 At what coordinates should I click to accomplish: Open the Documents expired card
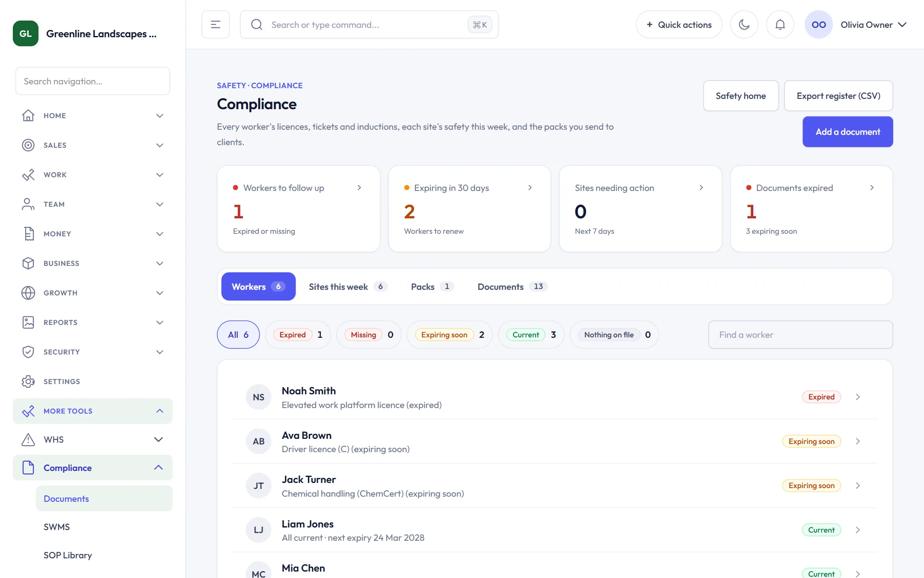tap(811, 209)
